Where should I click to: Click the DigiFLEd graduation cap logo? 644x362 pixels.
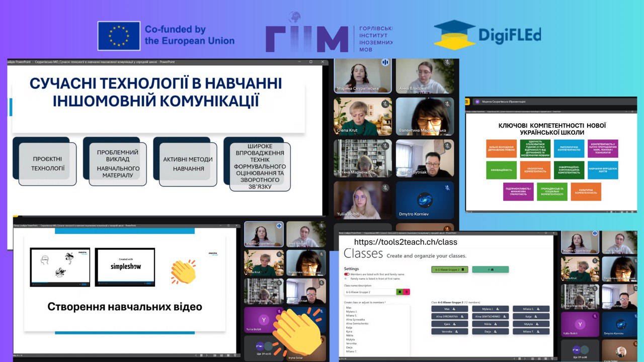pos(454,35)
